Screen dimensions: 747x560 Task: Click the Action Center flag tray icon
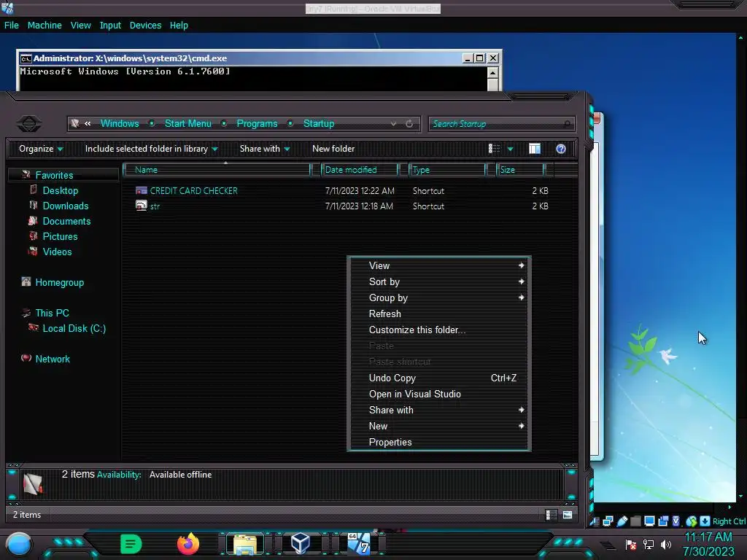point(631,544)
